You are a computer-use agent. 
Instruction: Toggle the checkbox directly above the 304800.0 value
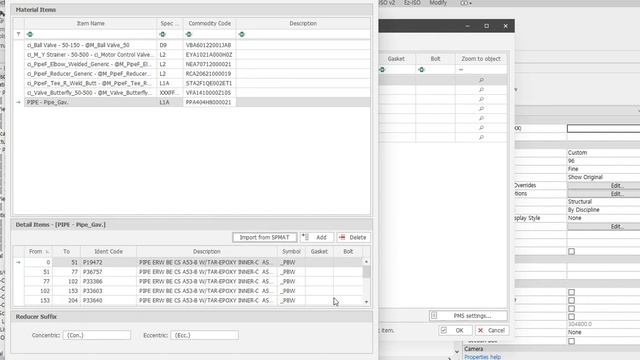pos(571,316)
